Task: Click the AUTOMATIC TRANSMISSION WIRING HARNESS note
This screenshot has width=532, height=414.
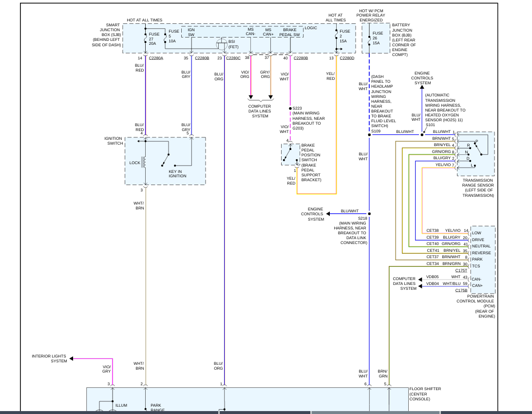Action: (x=445, y=108)
